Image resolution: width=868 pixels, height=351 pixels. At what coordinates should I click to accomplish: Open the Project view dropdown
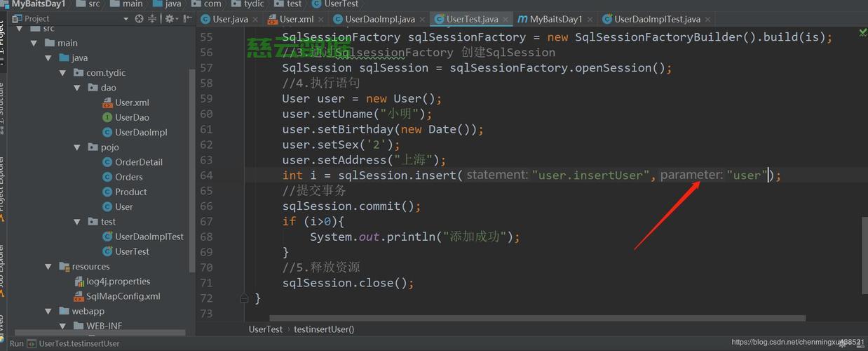126,19
